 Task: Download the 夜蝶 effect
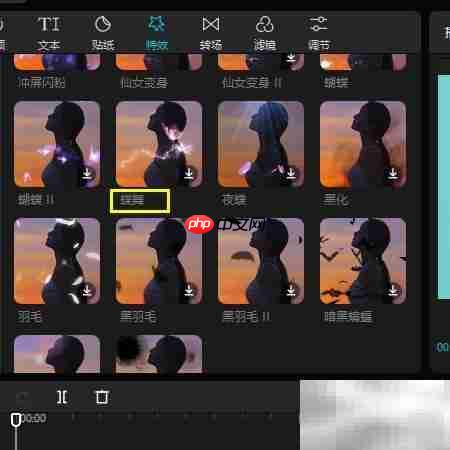pos(291,174)
